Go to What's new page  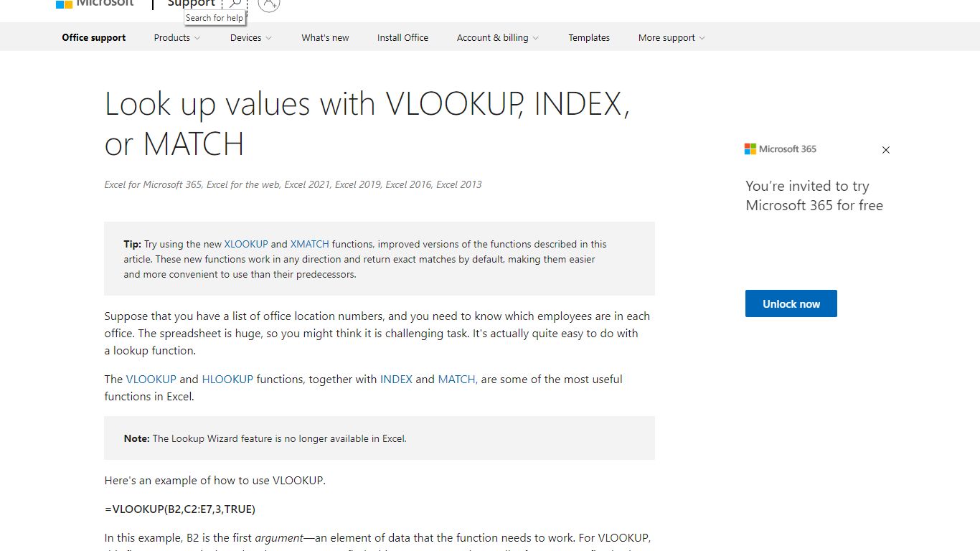[325, 38]
